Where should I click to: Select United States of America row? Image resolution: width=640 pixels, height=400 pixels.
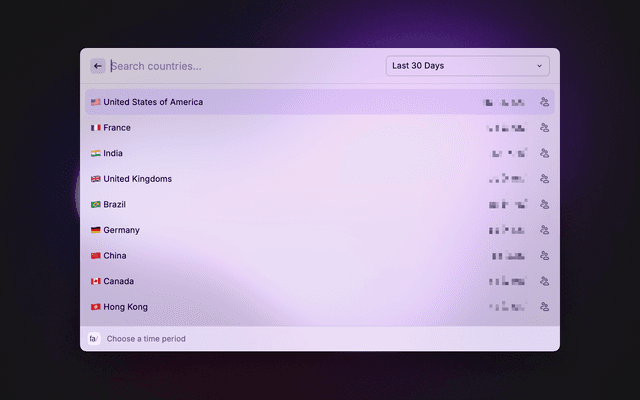(320, 102)
